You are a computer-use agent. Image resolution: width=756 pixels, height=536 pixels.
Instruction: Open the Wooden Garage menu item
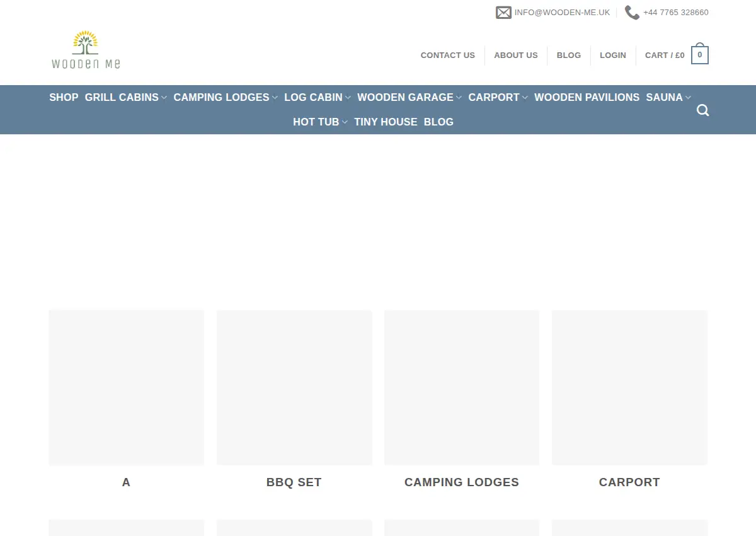(405, 97)
